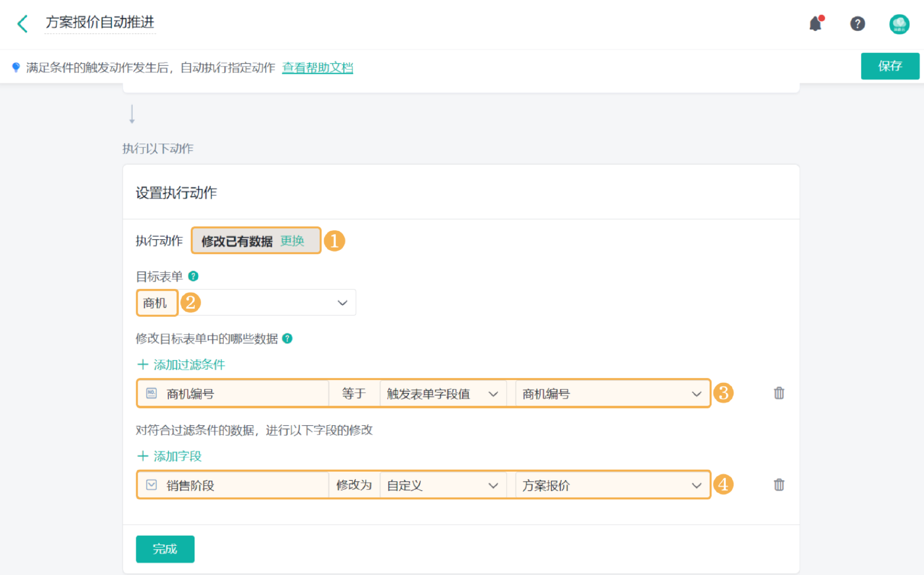Click 更换 to change the action
This screenshot has width=924, height=575.
[x=292, y=241]
